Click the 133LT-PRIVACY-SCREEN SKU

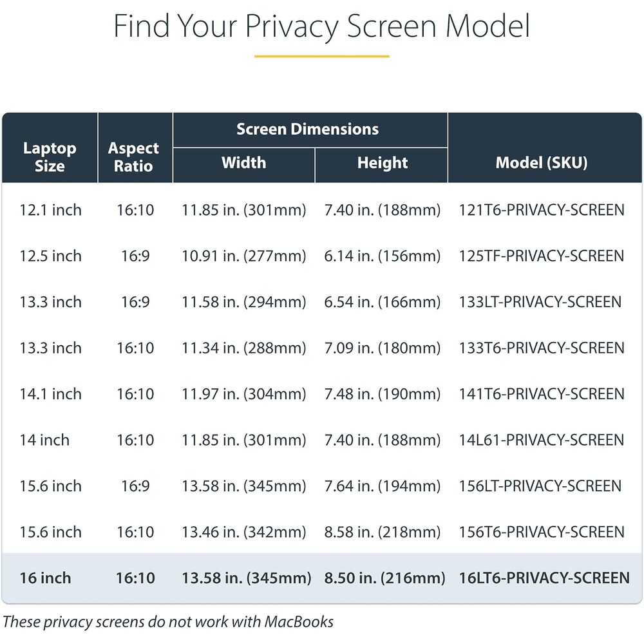click(540, 302)
